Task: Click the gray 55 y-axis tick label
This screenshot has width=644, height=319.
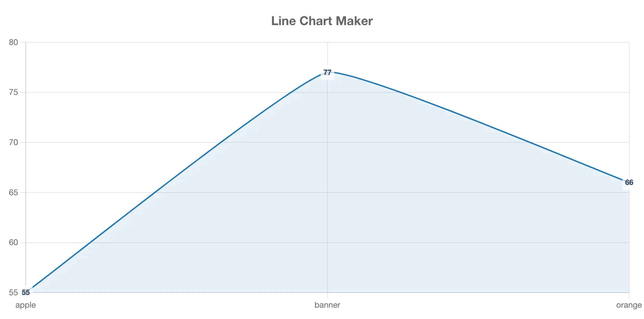Action: (13, 293)
